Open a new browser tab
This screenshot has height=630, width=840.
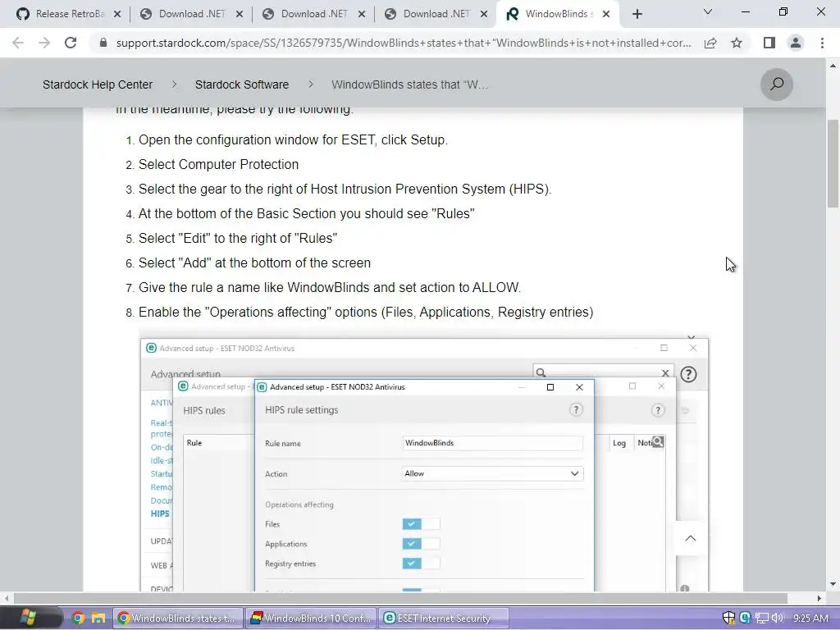click(x=637, y=15)
